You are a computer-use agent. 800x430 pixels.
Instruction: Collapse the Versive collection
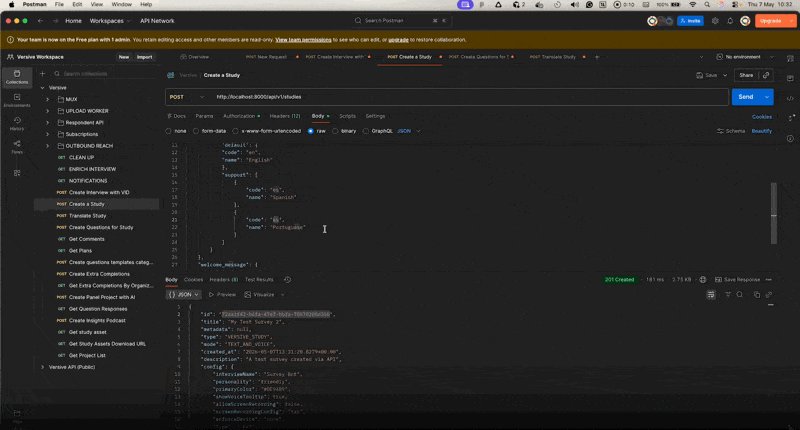[42, 88]
